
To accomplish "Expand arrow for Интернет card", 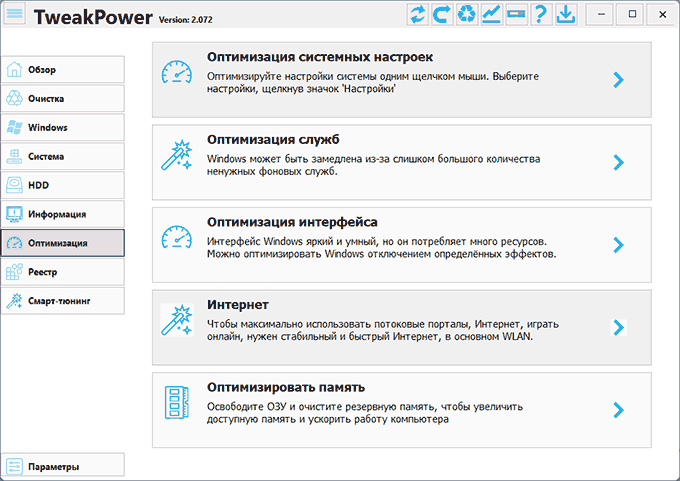I will click(x=619, y=327).
